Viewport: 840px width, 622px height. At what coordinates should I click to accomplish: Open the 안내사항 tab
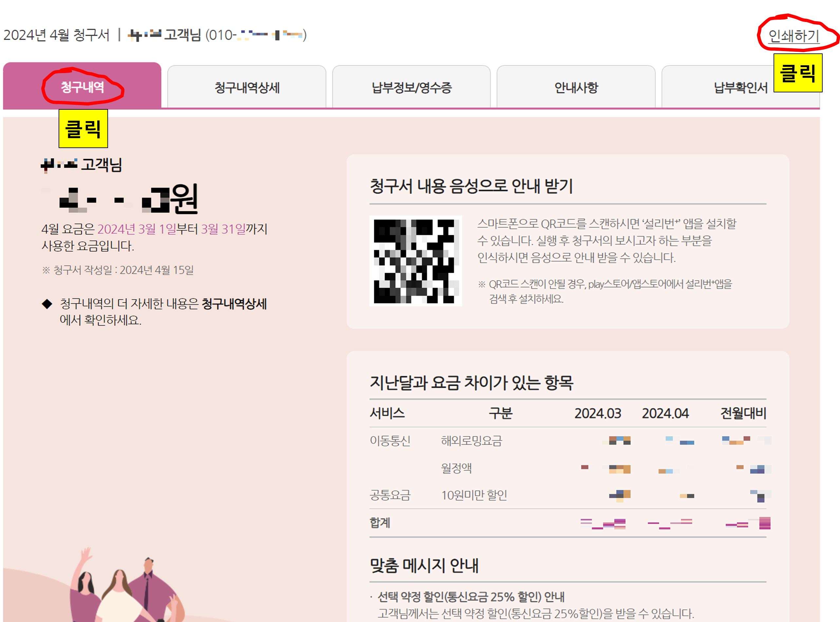[576, 88]
